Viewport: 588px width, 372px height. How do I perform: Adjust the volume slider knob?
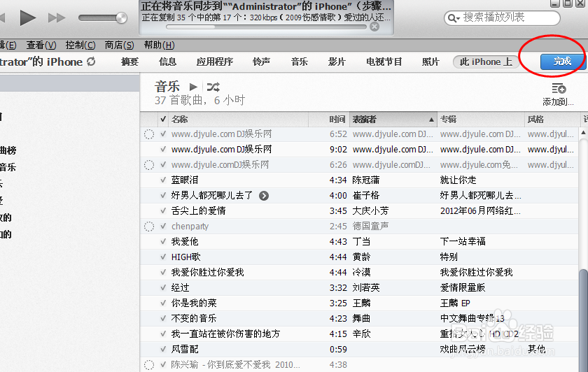122,17
